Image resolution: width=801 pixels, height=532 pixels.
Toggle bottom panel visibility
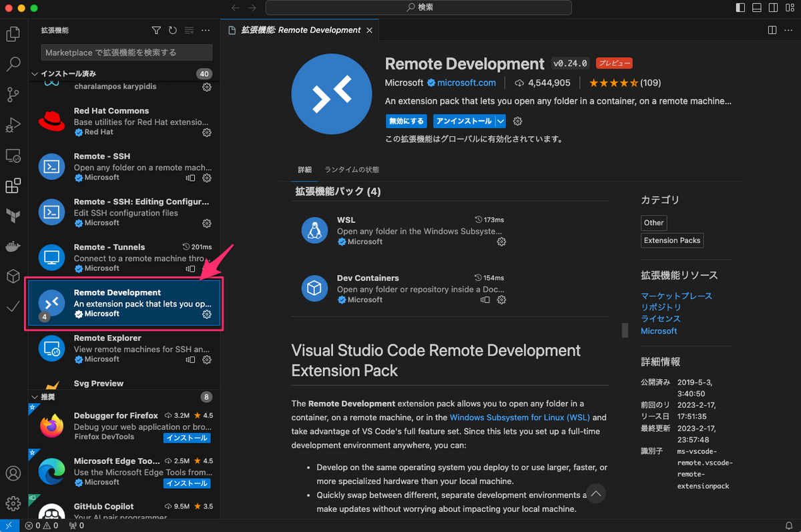tap(757, 7)
